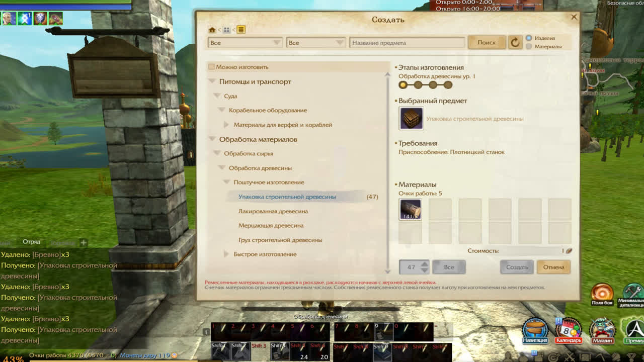Go to the home view via house icon
Viewport: 644px width, 362px height.
tap(212, 30)
